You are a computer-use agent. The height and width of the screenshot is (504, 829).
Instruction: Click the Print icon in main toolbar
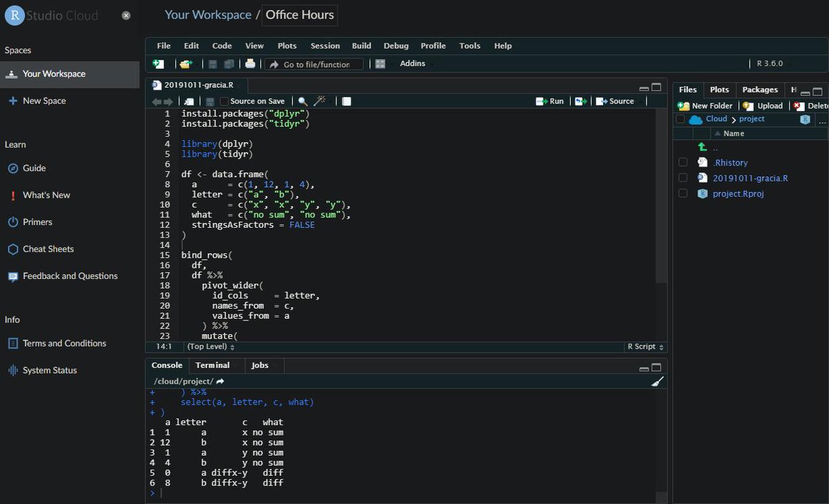coord(250,64)
